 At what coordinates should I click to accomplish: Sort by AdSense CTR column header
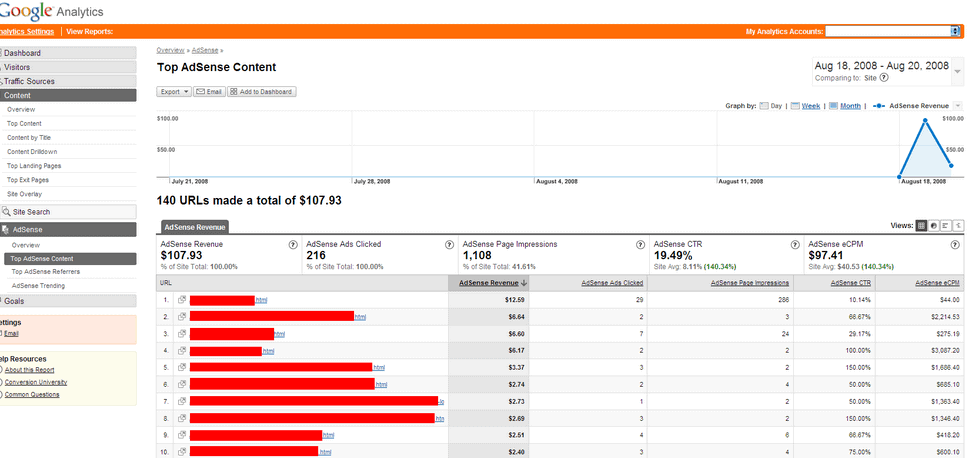click(851, 283)
